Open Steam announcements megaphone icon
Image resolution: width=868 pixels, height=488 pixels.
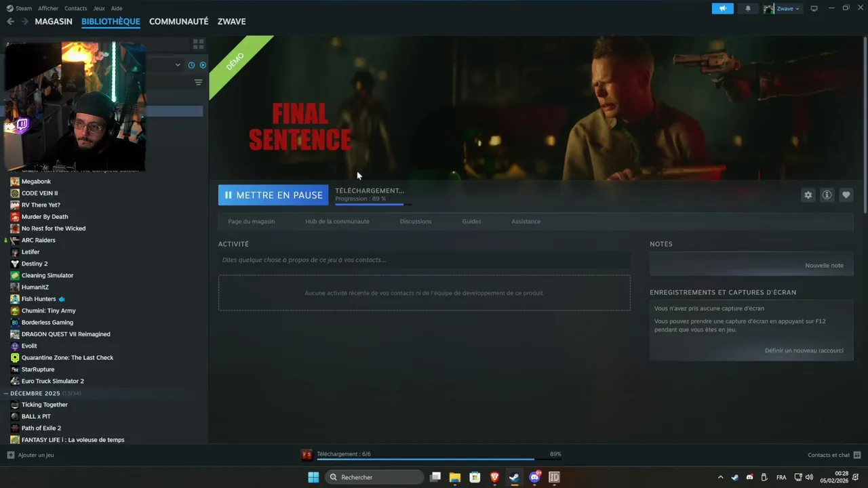pyautogui.click(x=723, y=8)
